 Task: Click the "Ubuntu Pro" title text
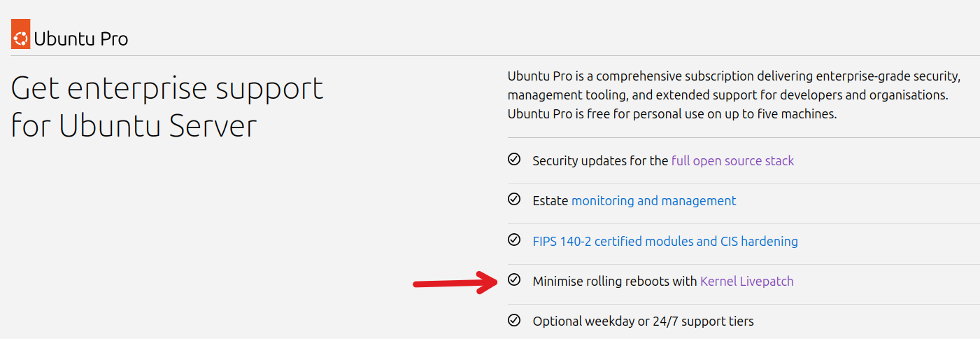coord(81,39)
